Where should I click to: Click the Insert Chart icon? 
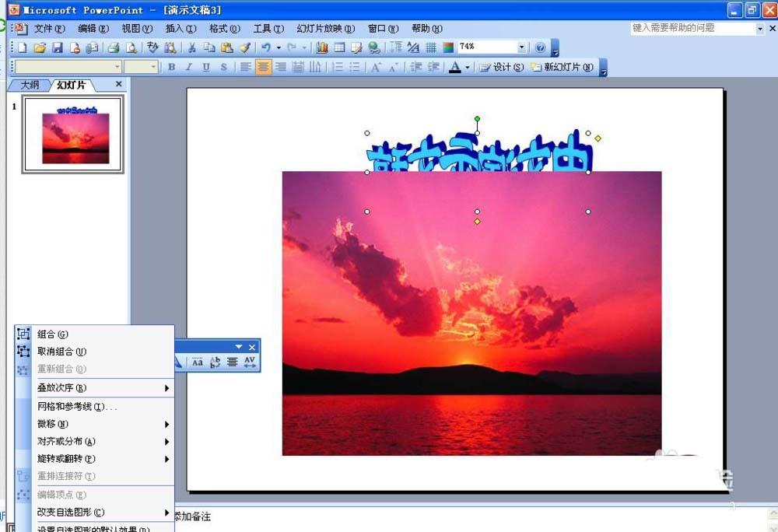322,48
